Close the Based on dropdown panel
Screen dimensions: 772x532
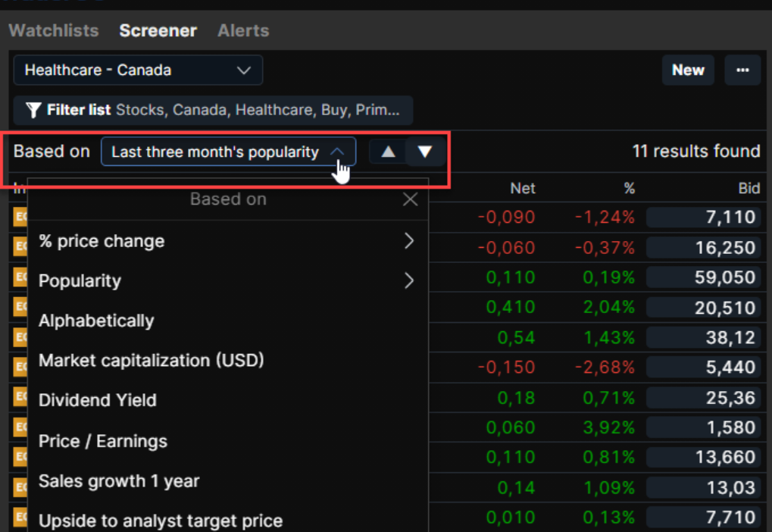pyautogui.click(x=410, y=199)
